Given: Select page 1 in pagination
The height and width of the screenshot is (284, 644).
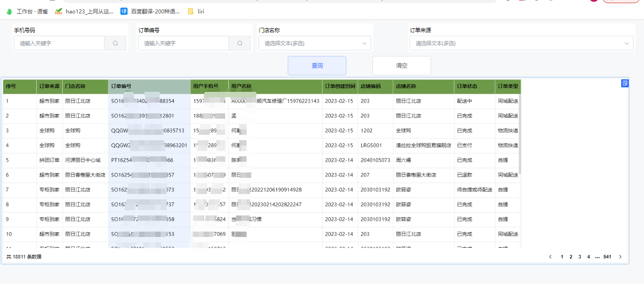Looking at the screenshot, I should pyautogui.click(x=562, y=257).
